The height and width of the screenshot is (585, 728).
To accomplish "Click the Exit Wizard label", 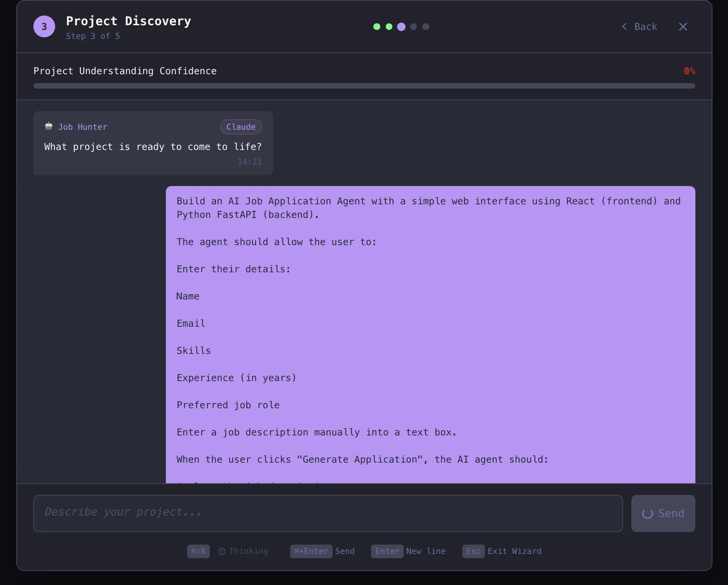I will tap(514, 551).
